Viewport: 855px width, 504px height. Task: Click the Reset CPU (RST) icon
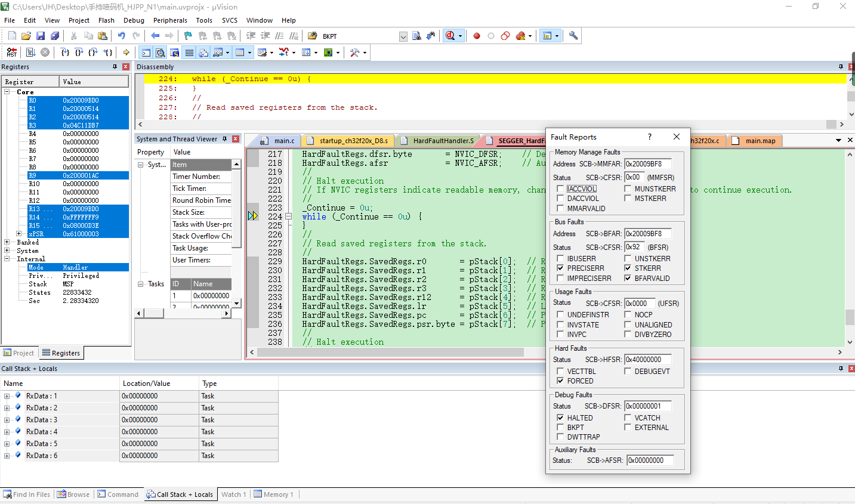[11, 52]
